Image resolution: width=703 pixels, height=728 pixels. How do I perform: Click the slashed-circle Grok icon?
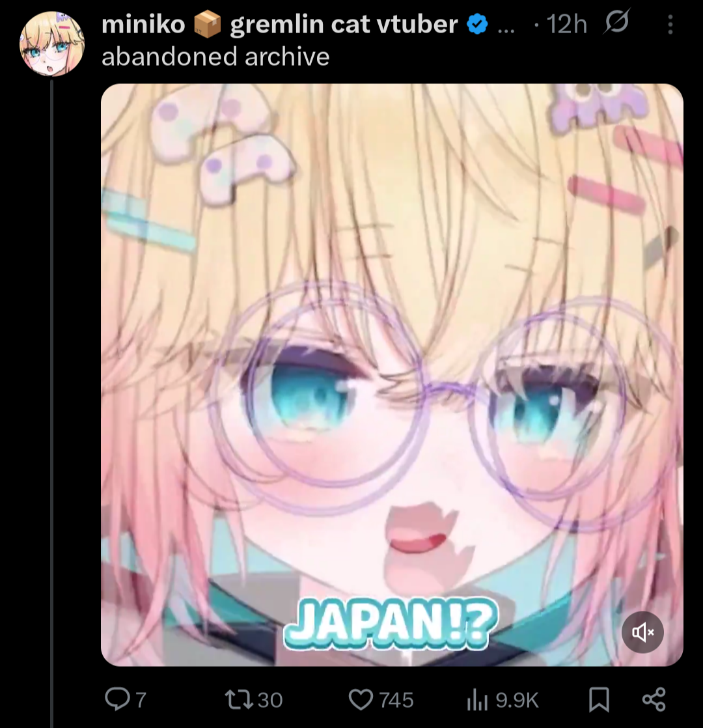pos(616,22)
